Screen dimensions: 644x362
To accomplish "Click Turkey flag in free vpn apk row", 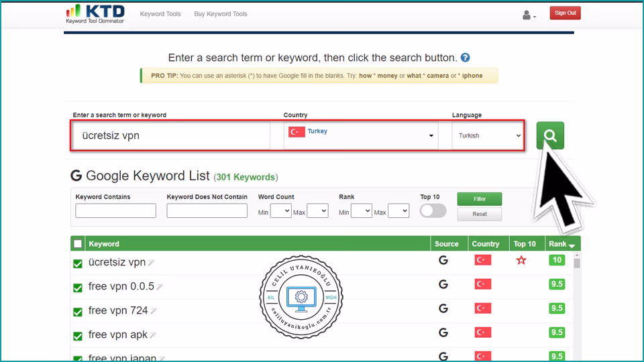I will pos(482,333).
